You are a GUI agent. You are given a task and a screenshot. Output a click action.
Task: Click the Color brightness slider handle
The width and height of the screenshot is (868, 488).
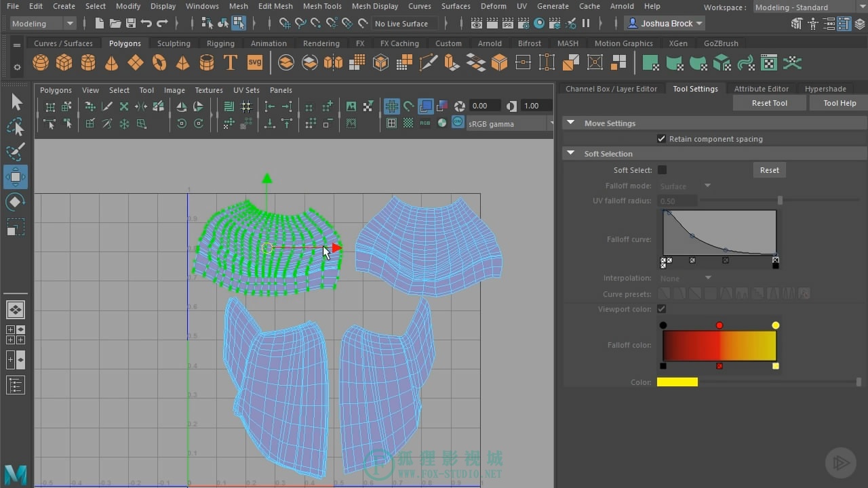coord(859,382)
